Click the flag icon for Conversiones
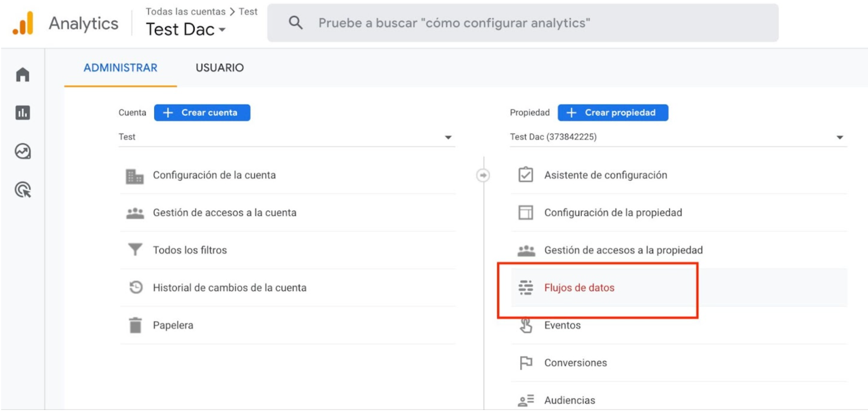The image size is (868, 417). tap(526, 363)
